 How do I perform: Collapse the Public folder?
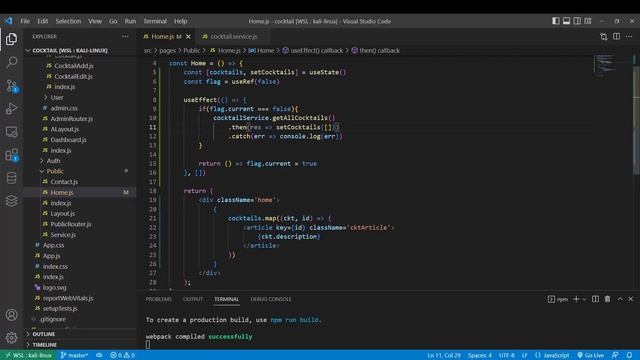[x=55, y=171]
